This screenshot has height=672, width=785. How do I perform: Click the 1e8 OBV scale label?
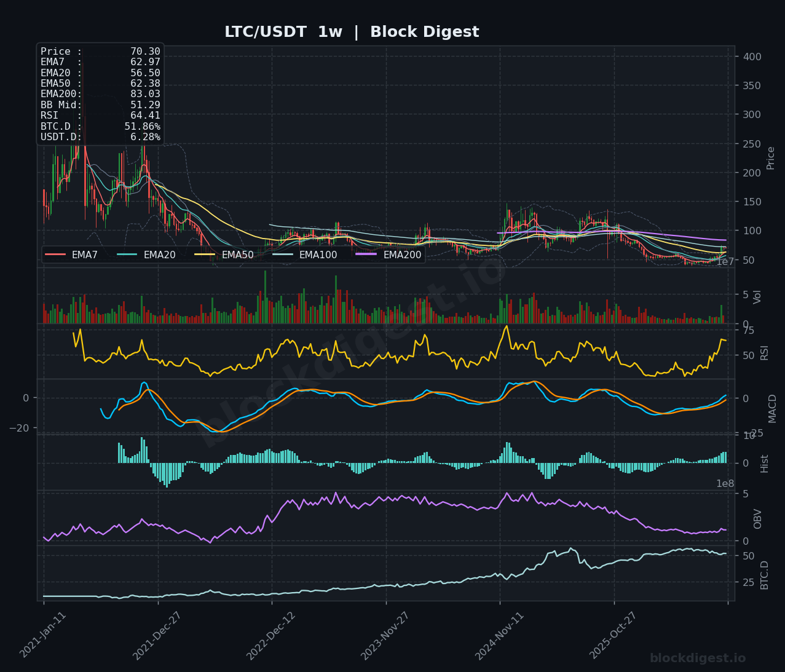pos(725,483)
